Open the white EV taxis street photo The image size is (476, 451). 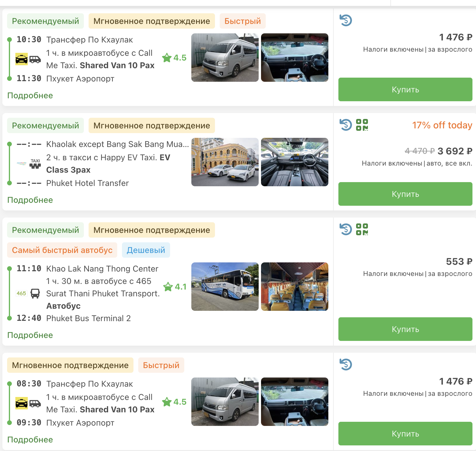point(225,162)
